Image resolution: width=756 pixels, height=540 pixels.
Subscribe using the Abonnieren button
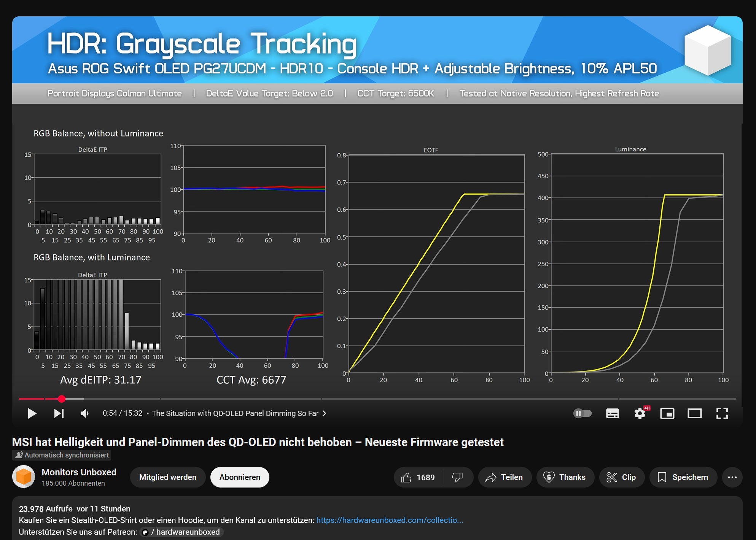click(x=240, y=477)
